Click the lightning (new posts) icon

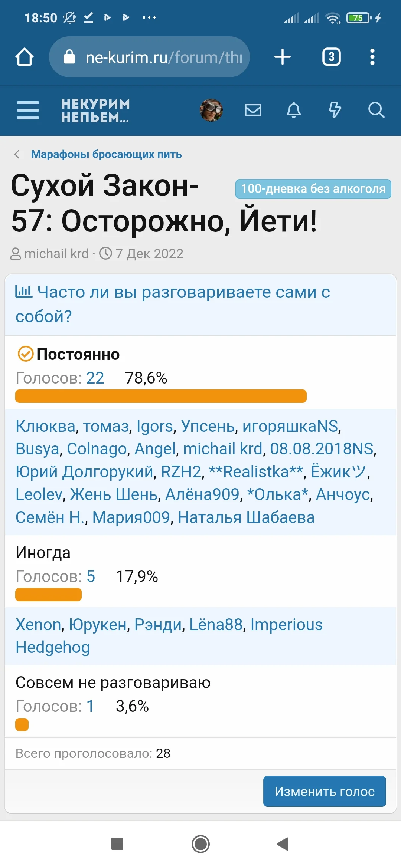[335, 110]
